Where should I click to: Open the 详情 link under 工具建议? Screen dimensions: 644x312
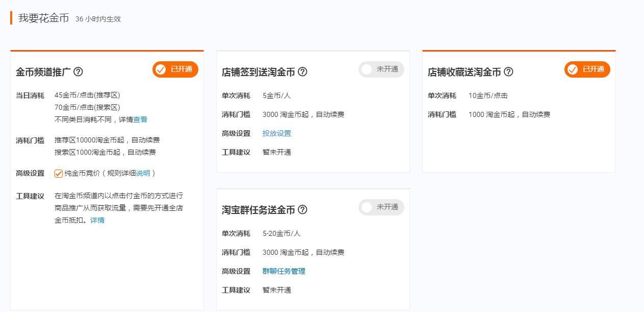(97, 220)
